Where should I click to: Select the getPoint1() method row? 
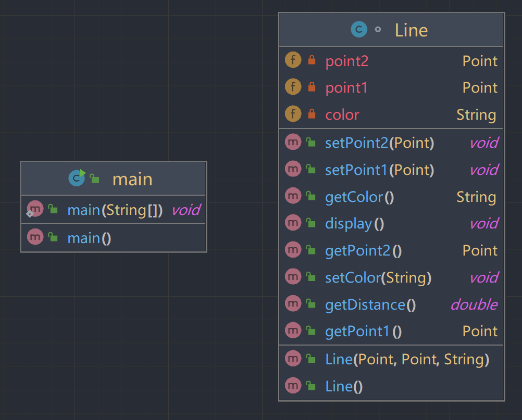pos(364,331)
